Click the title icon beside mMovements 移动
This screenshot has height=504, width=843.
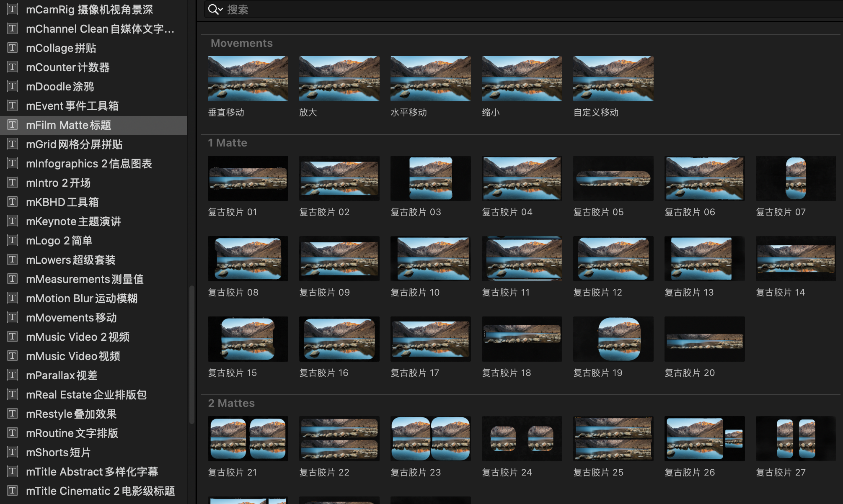click(x=13, y=317)
